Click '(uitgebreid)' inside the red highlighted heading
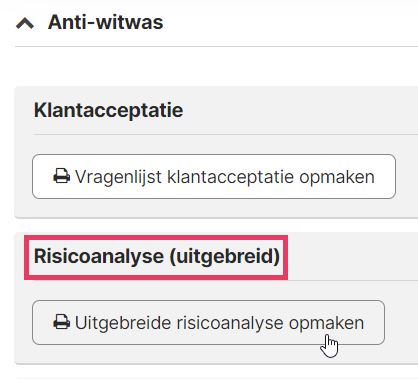Image resolution: width=418 pixels, height=379 pixels. tap(225, 257)
